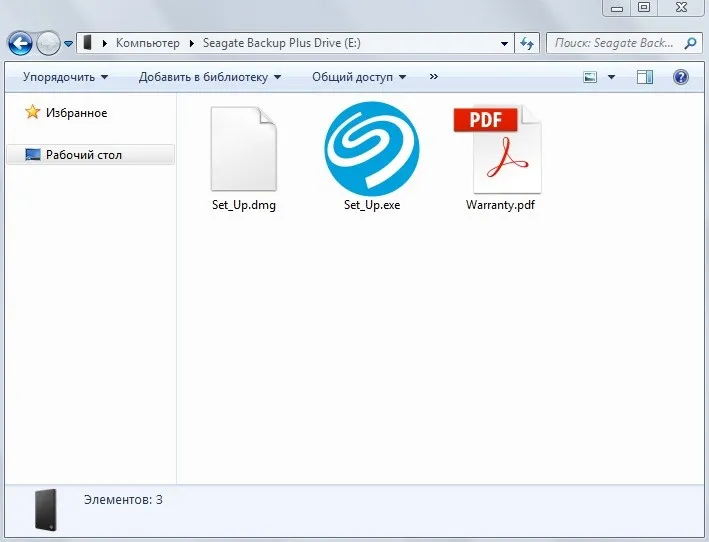Screen dimensions: 709x542
Task: Select Seagate Backup Plus Drive (E:) breadcrumb
Action: tap(282, 43)
